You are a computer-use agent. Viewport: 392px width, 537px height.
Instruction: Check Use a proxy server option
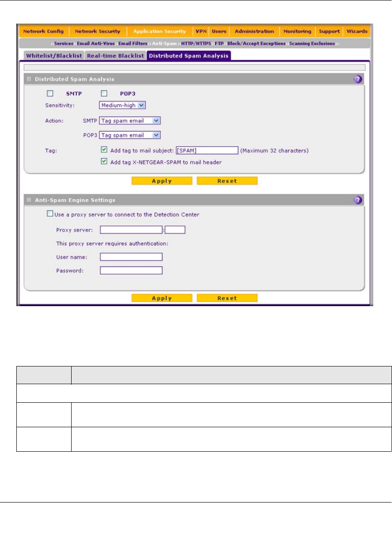pyautogui.click(x=50, y=214)
